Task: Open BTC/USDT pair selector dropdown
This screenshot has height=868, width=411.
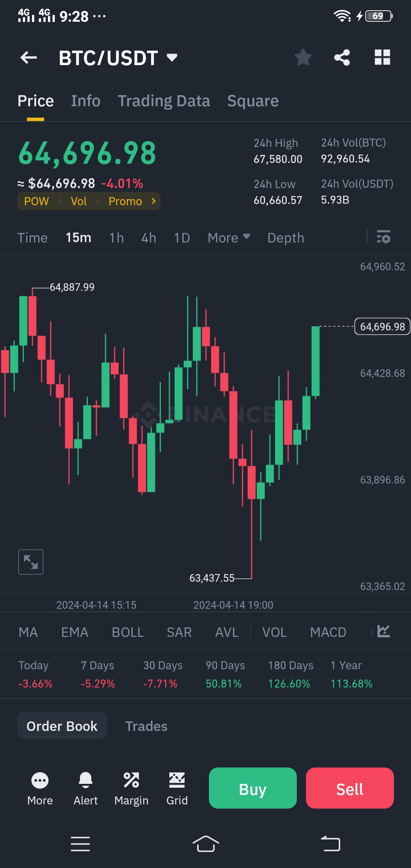Action: click(x=118, y=58)
